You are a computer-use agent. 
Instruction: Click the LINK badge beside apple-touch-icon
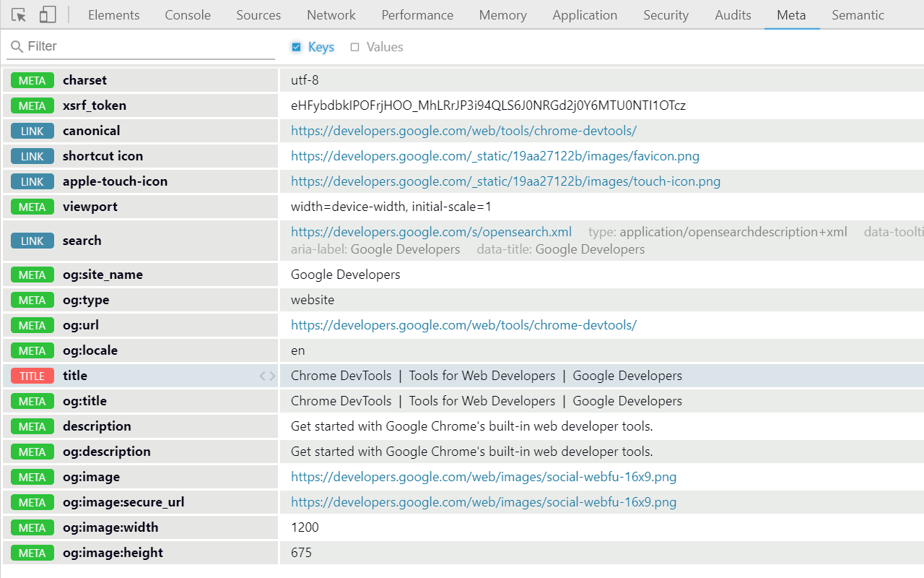32,181
